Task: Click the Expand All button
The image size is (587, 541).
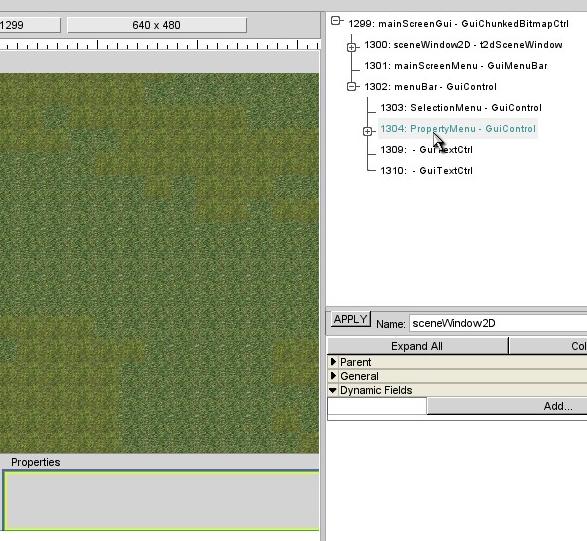Action: (x=417, y=346)
